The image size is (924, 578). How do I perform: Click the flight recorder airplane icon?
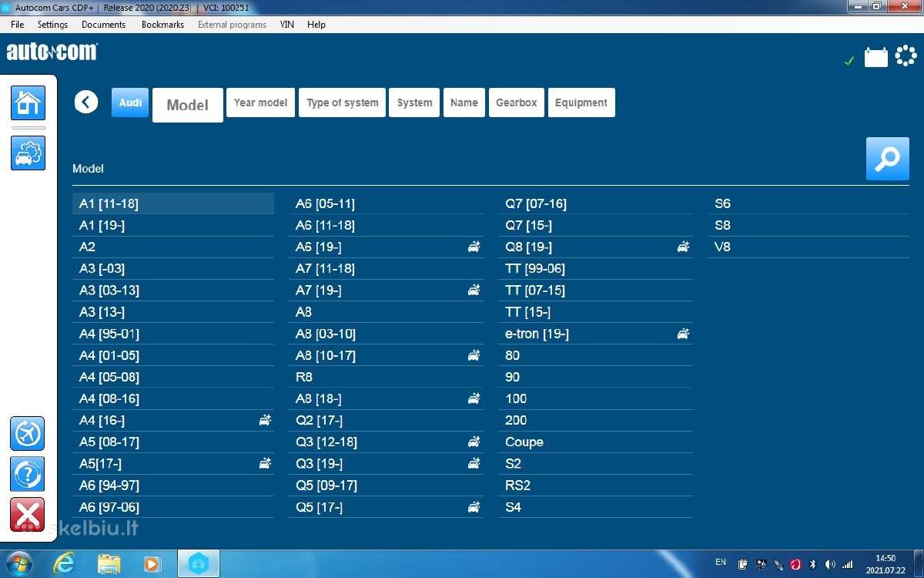click(27, 434)
